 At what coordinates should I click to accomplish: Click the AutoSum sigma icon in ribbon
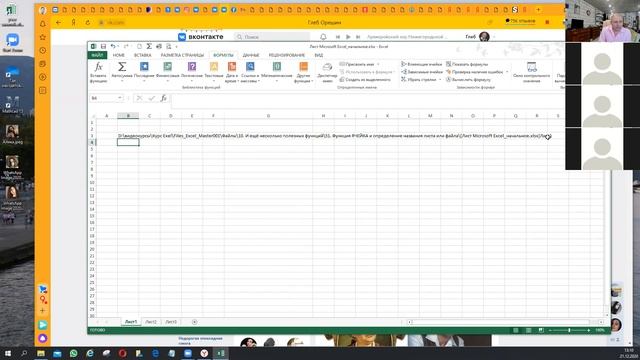[122, 67]
